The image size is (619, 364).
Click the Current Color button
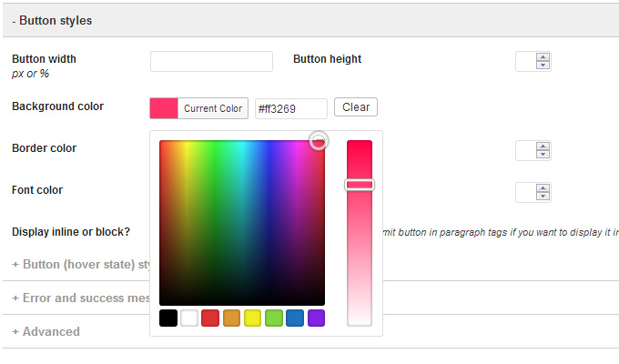click(x=213, y=108)
